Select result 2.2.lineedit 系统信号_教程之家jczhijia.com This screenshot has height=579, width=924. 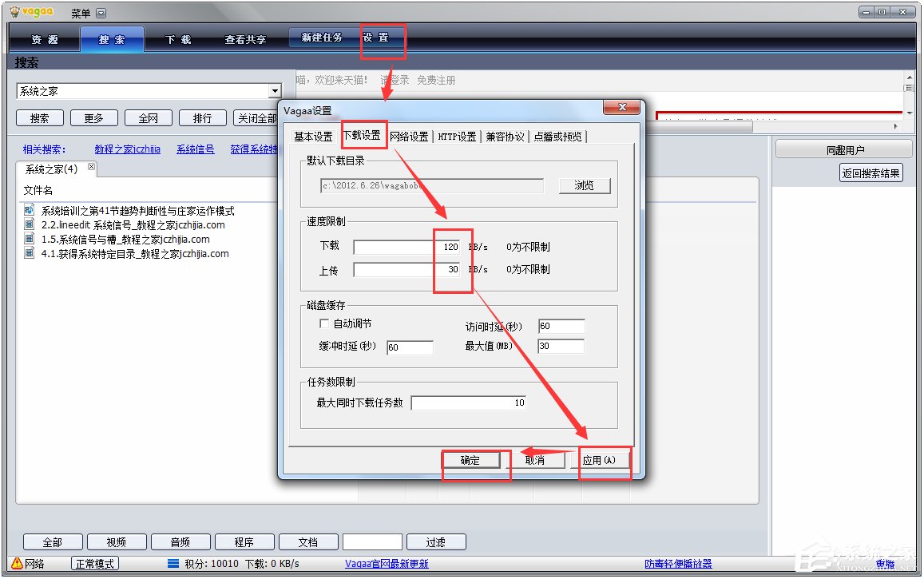click(133, 225)
